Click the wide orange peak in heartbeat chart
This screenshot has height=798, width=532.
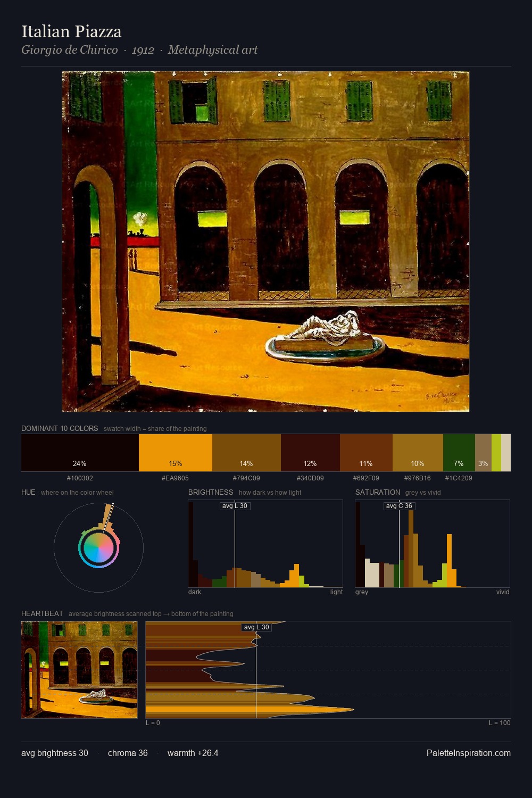[250, 709]
